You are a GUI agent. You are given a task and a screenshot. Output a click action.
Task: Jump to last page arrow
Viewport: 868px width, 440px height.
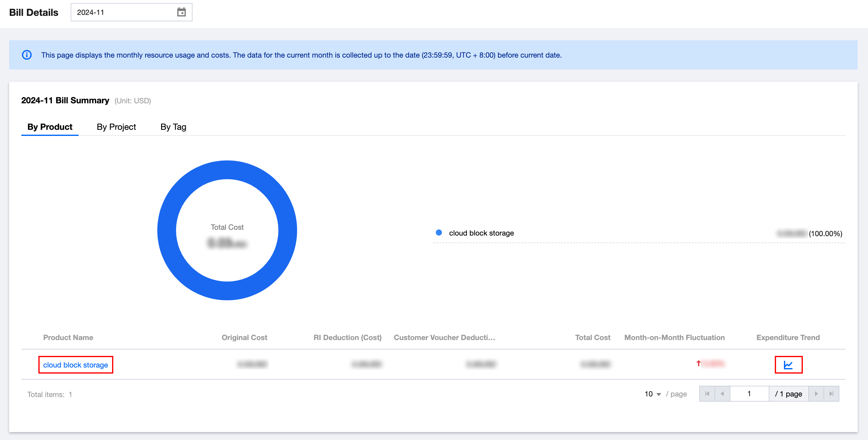click(831, 393)
